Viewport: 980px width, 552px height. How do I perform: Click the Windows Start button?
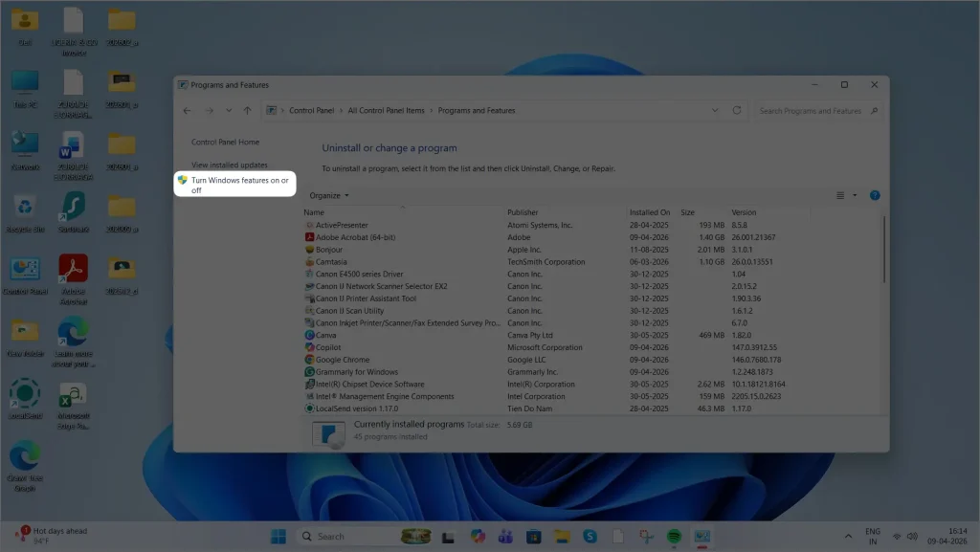point(278,536)
